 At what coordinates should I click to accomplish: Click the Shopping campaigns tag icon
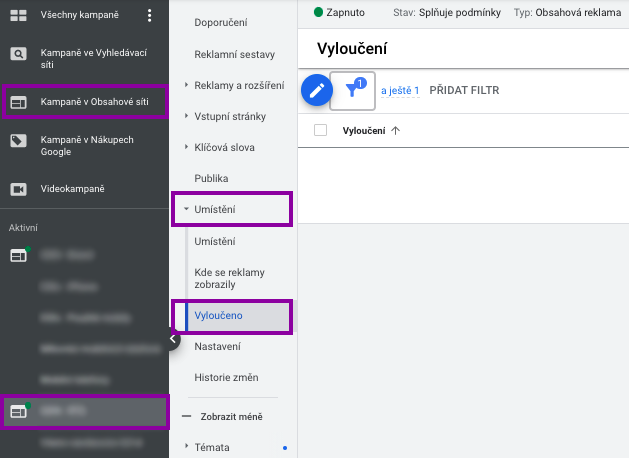coord(18,141)
